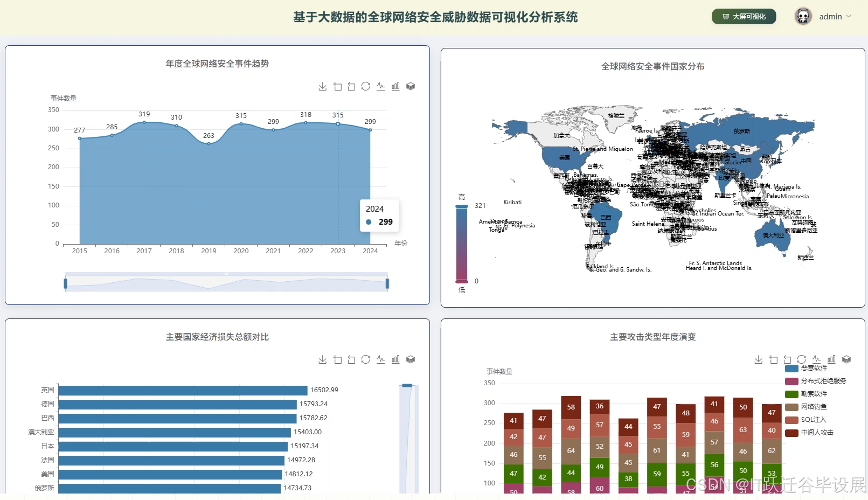868x500 pixels.
Task: Switch attack type chart to bar view
Action: pyautogui.click(x=831, y=359)
